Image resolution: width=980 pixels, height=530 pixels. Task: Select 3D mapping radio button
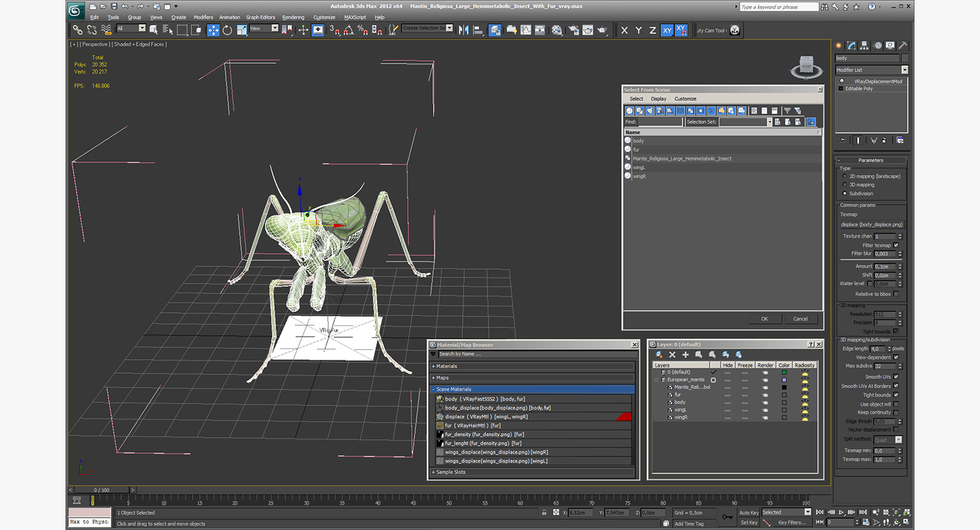(x=844, y=185)
